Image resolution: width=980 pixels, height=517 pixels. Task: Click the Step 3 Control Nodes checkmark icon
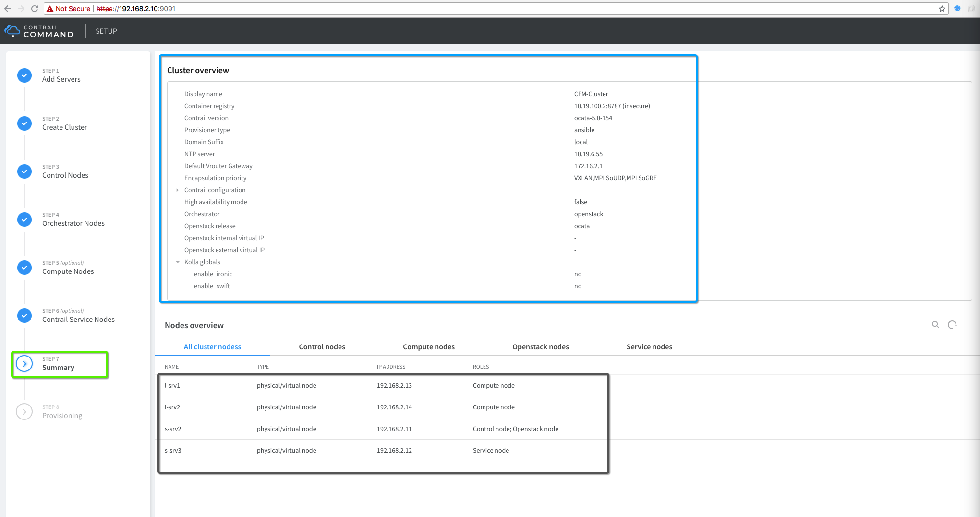coord(24,172)
